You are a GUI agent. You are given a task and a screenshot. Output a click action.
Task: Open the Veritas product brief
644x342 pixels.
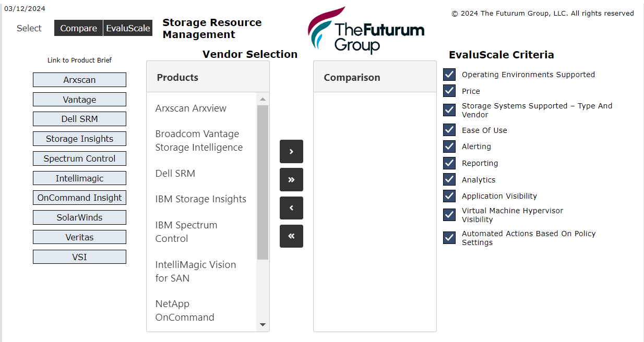(x=79, y=237)
